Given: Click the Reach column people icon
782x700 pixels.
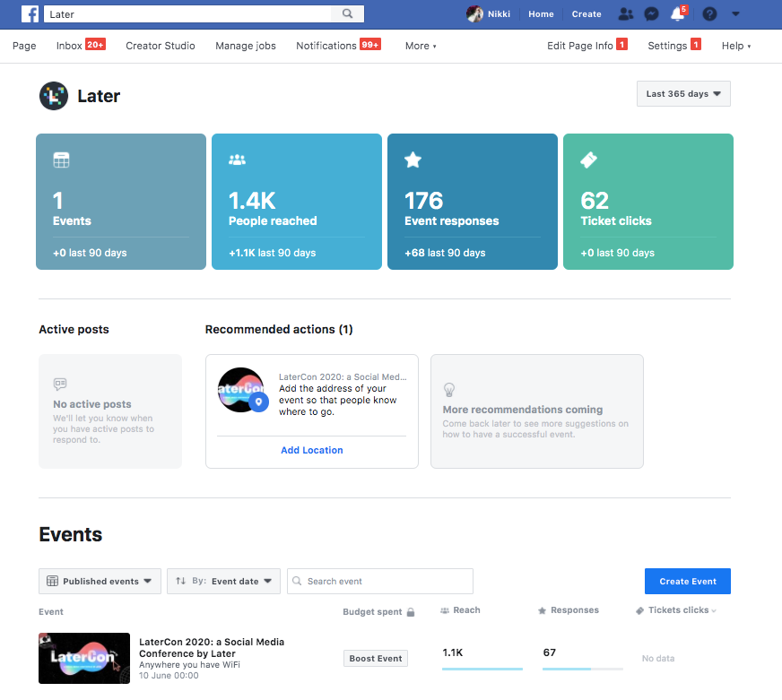Looking at the screenshot, I should 445,610.
